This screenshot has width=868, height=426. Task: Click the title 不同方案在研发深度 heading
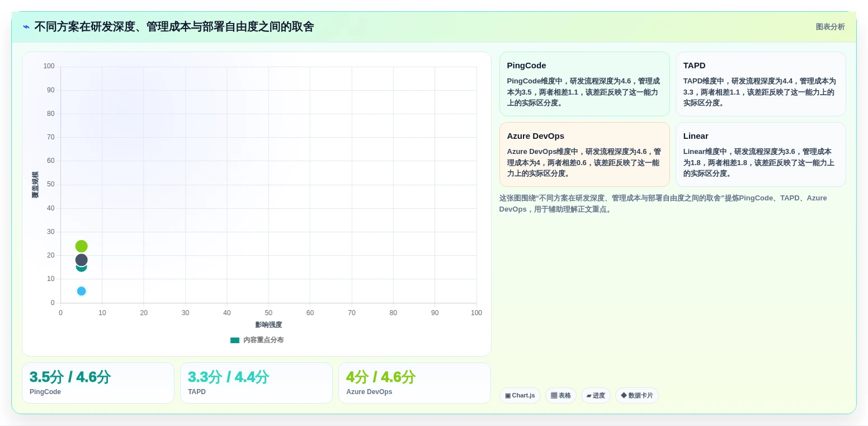[174, 27]
